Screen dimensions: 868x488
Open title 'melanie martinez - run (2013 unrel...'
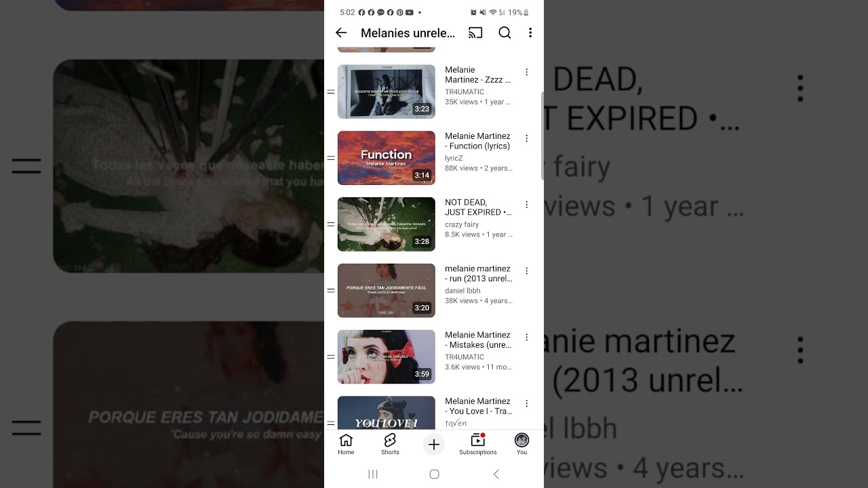click(479, 274)
